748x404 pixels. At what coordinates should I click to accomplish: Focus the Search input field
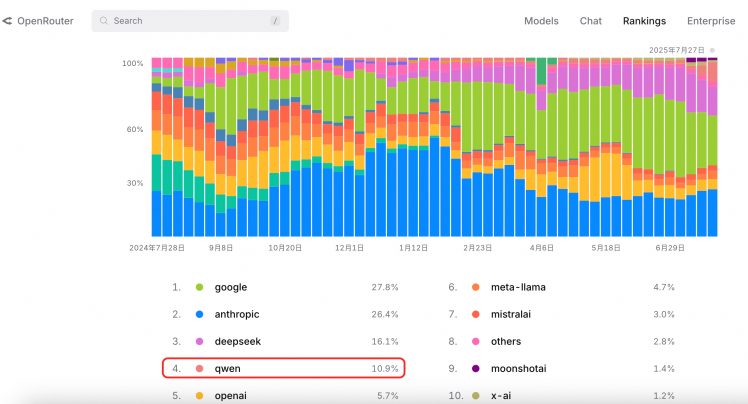click(190, 21)
